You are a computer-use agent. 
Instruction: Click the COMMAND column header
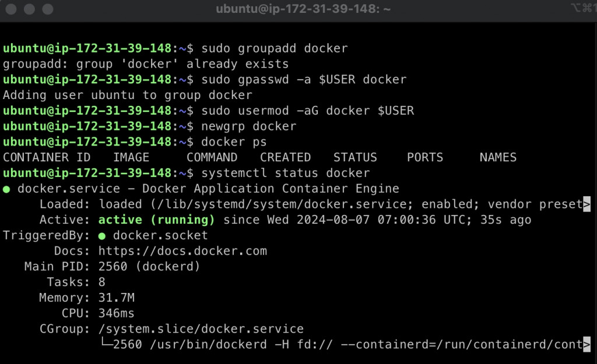(x=212, y=157)
